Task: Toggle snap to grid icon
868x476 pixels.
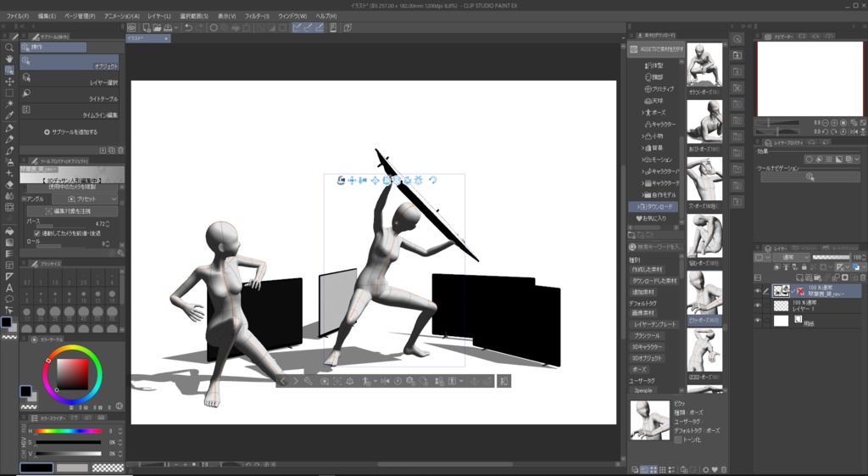Action: click(x=319, y=27)
